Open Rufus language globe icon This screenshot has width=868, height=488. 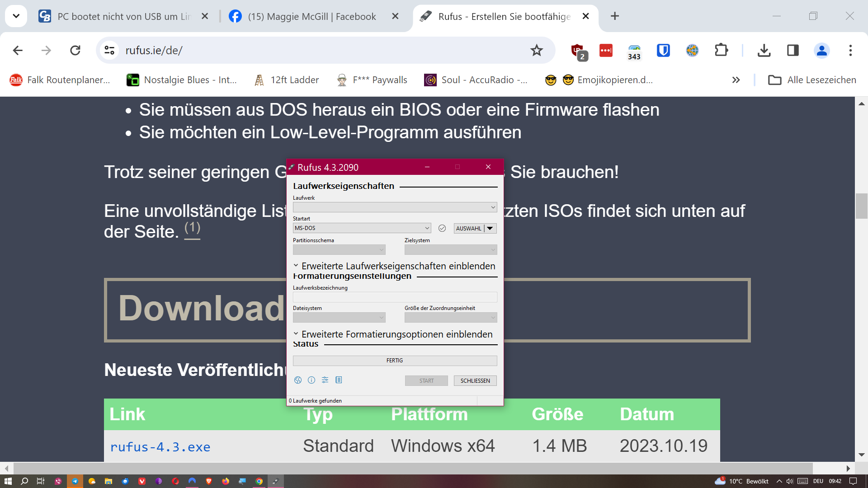[x=297, y=380]
